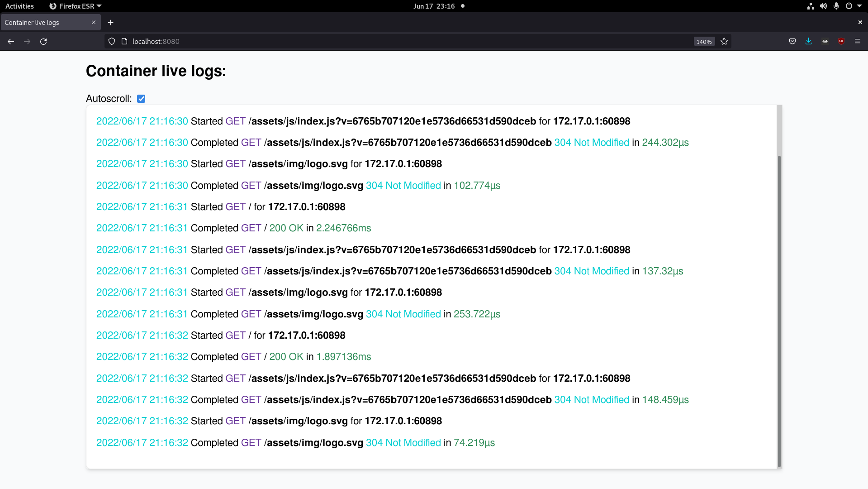
Task: Click 304 Not Modified beside 74.219µs
Action: click(x=403, y=443)
